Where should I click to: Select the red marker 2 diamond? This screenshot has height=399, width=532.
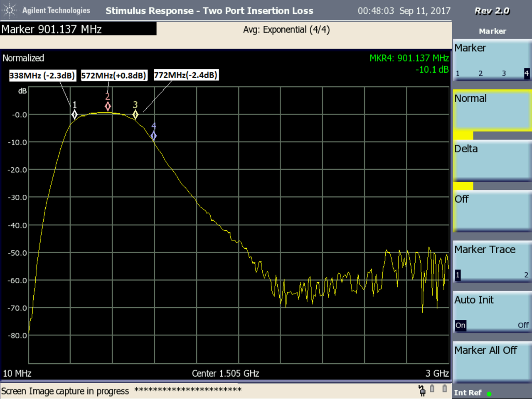pos(108,106)
